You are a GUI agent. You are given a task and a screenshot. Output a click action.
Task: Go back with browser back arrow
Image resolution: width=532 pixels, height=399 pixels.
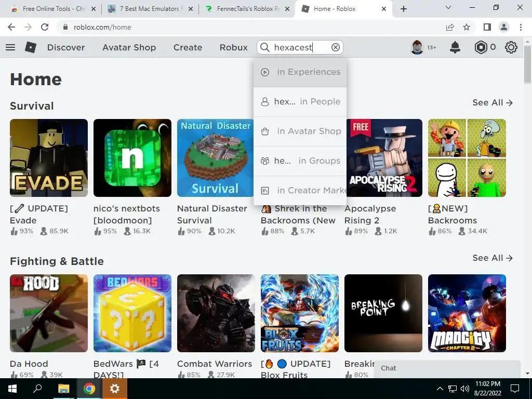(x=11, y=27)
